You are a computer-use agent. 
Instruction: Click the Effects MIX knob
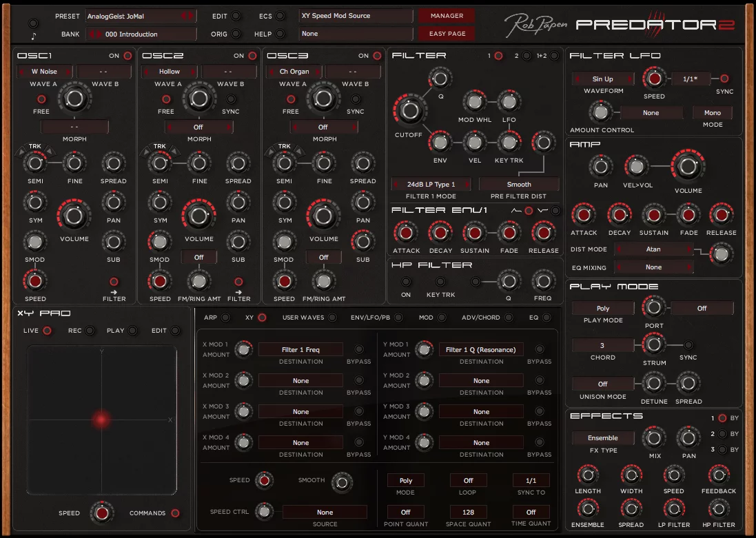(x=654, y=438)
